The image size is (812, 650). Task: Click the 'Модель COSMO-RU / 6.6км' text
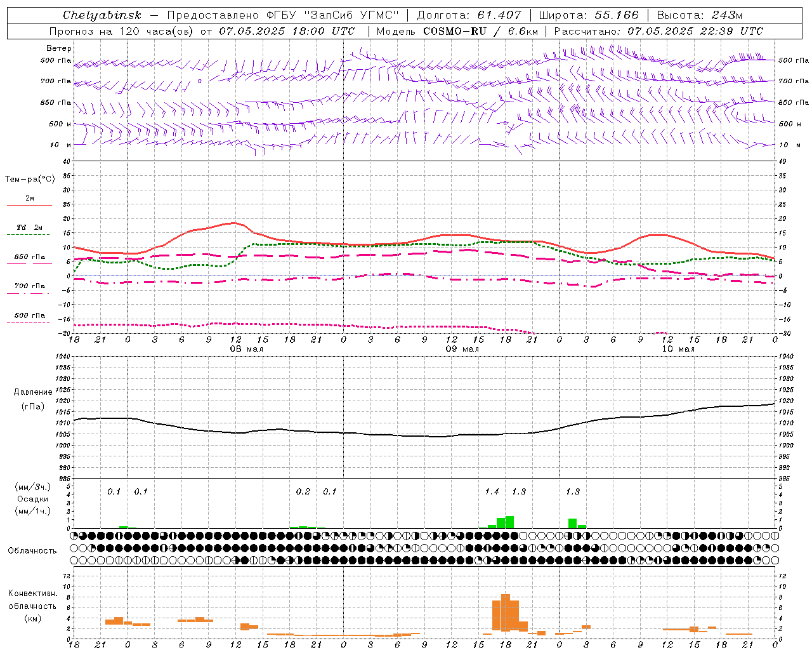coord(457,31)
